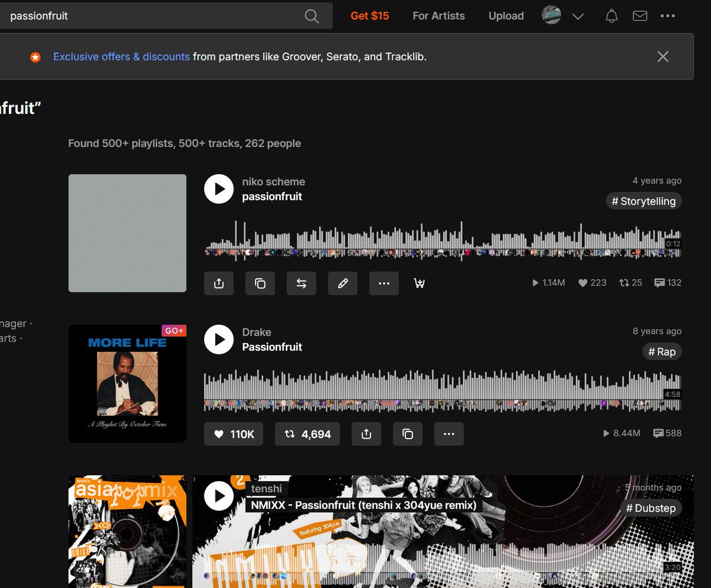Click the 223 likes count
Screen dimensions: 711x588
coord(592,283)
